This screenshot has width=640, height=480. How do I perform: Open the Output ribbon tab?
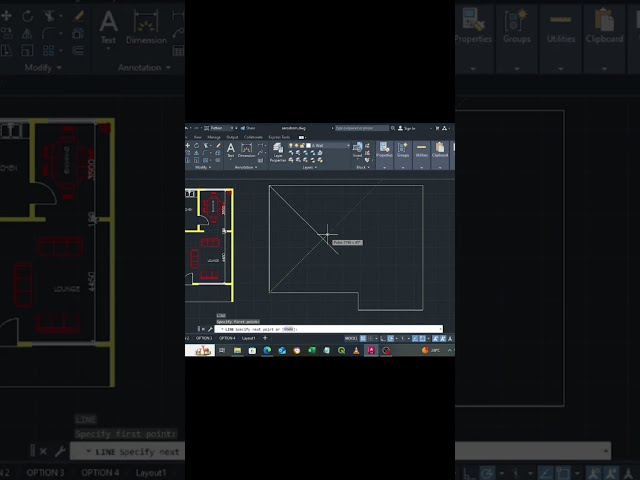(232, 137)
